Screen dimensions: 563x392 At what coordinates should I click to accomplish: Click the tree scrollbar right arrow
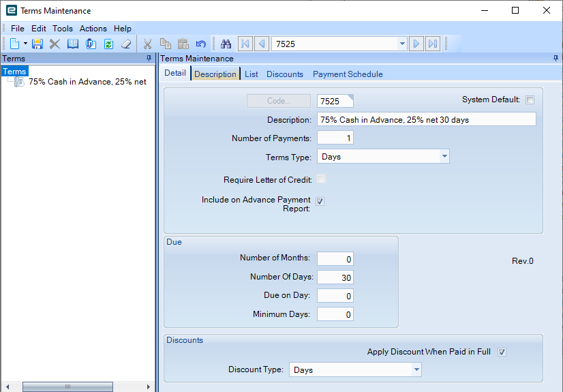[x=149, y=387]
